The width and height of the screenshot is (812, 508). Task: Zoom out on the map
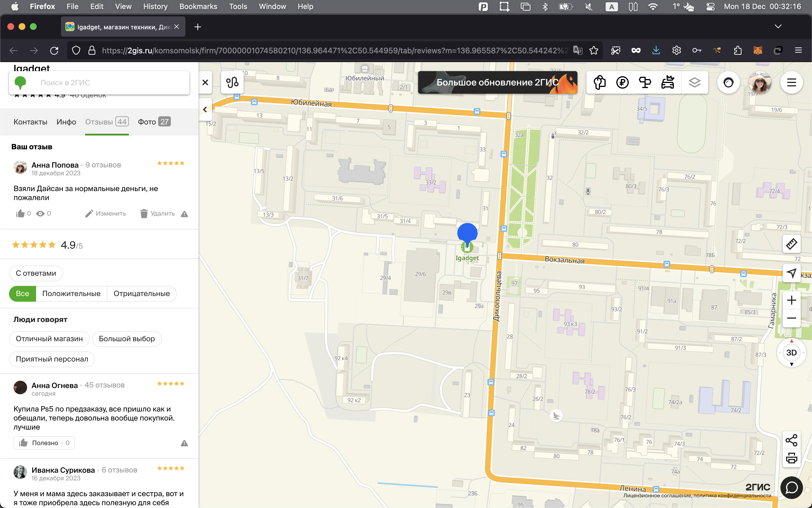click(x=791, y=318)
